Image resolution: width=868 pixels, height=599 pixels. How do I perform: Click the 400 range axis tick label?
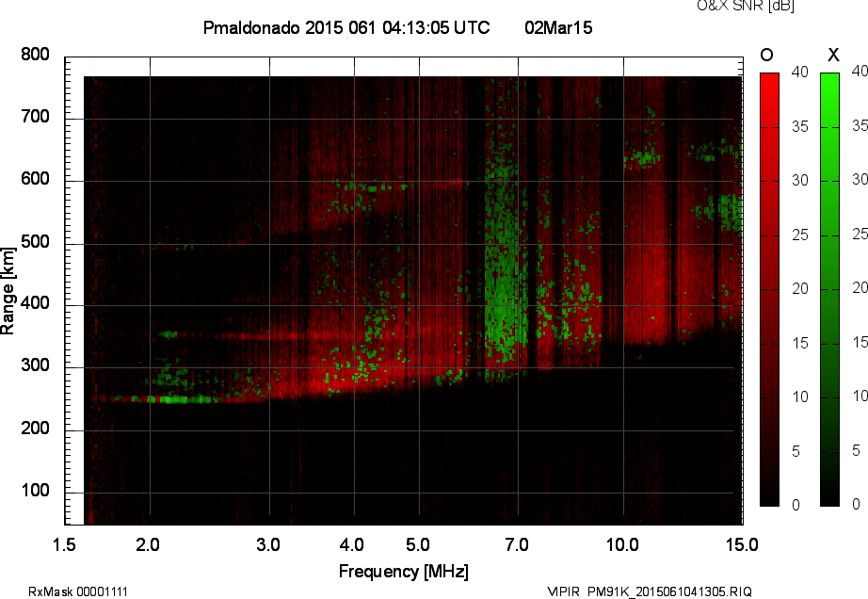pyautogui.click(x=35, y=303)
